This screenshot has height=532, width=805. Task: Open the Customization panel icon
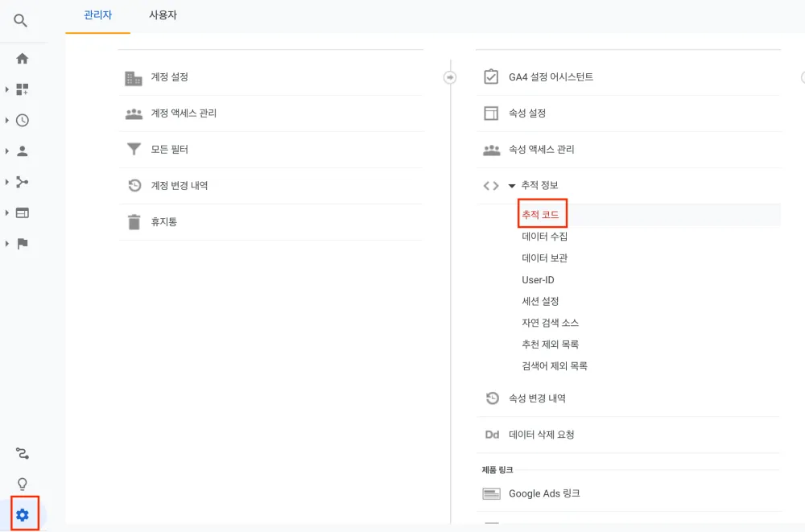point(23,89)
